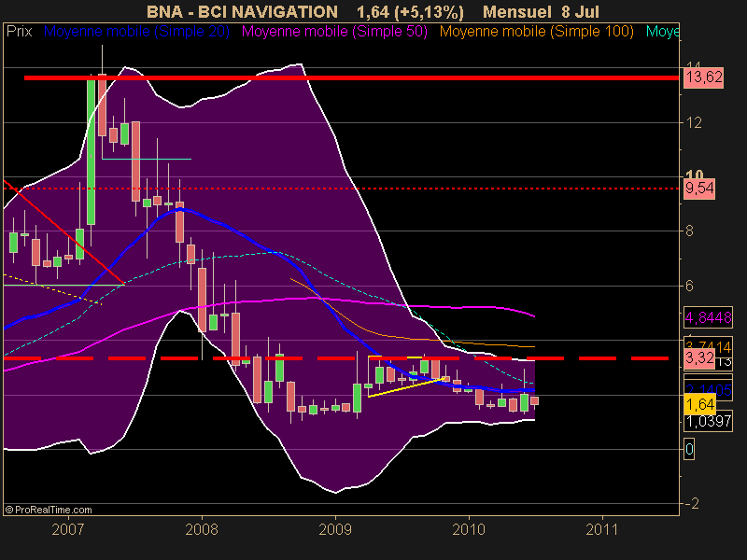Click the "2007" year on the time axis
This screenshot has width=747, height=560.
(x=68, y=529)
